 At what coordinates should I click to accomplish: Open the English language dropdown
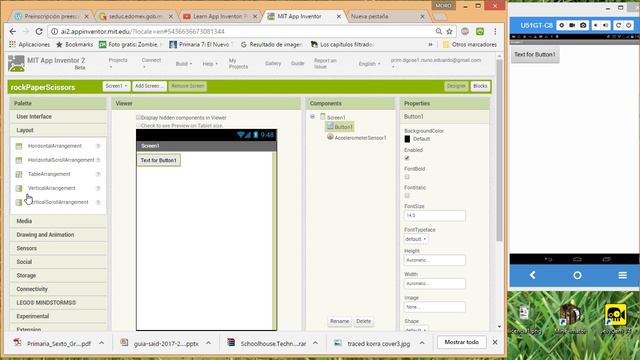(369, 64)
